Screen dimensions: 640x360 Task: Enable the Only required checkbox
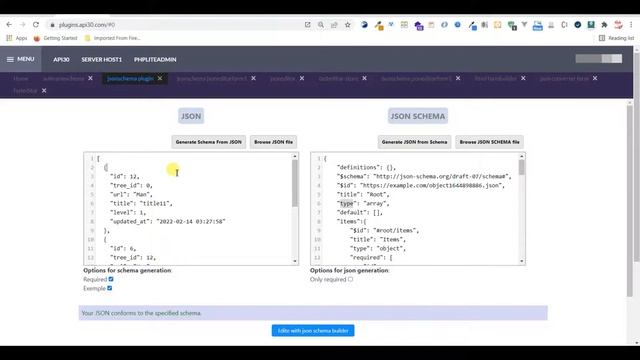tap(350, 279)
